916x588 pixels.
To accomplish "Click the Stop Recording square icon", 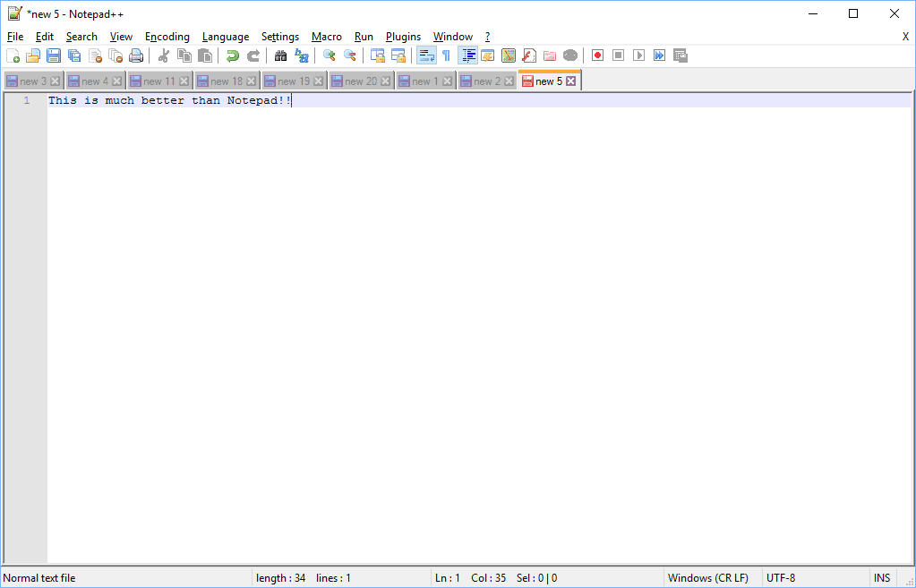I will [618, 55].
